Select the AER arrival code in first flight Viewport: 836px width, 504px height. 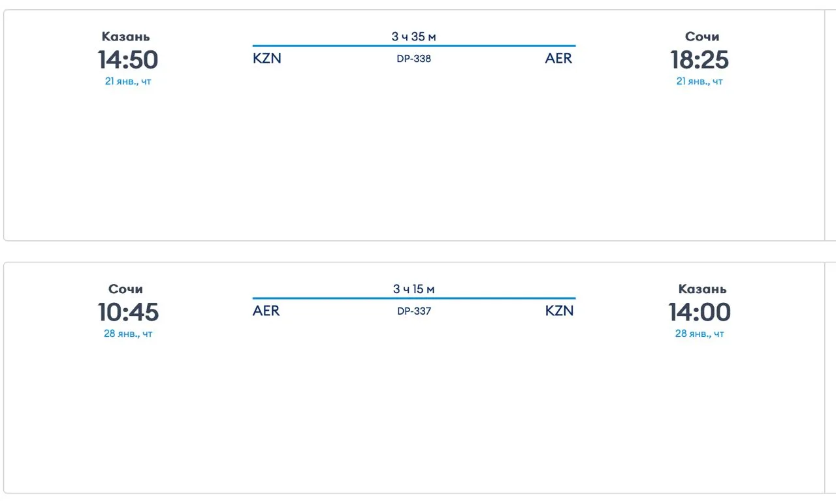point(559,58)
